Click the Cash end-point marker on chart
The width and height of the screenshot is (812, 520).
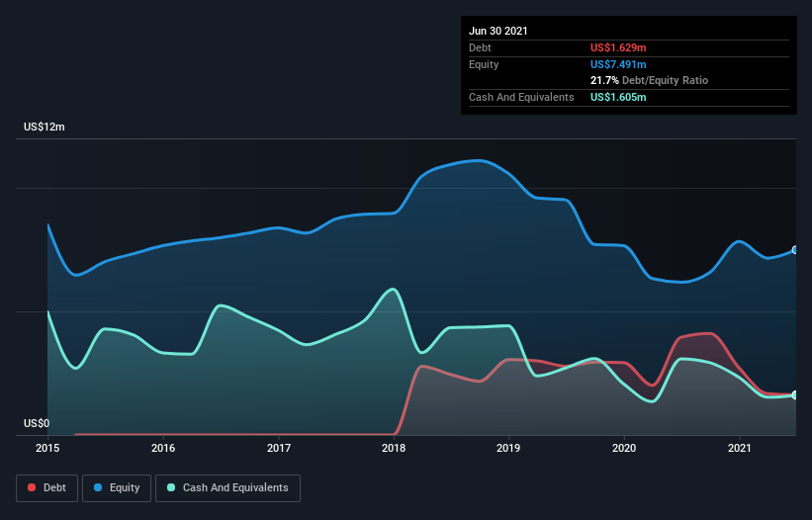(795, 395)
